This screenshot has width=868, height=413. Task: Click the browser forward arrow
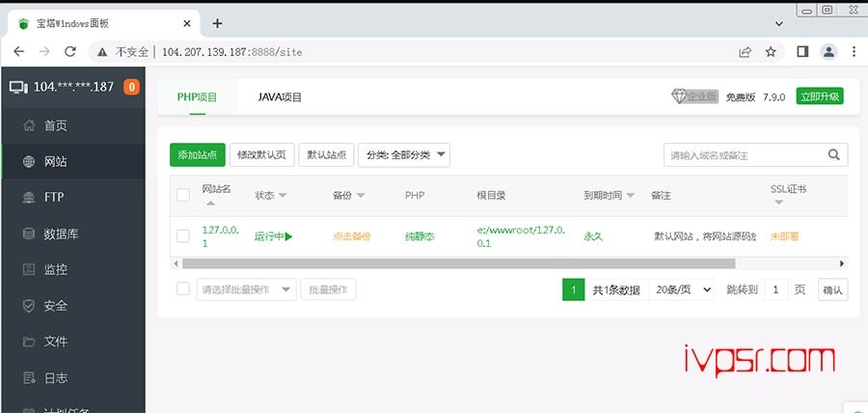click(x=44, y=51)
